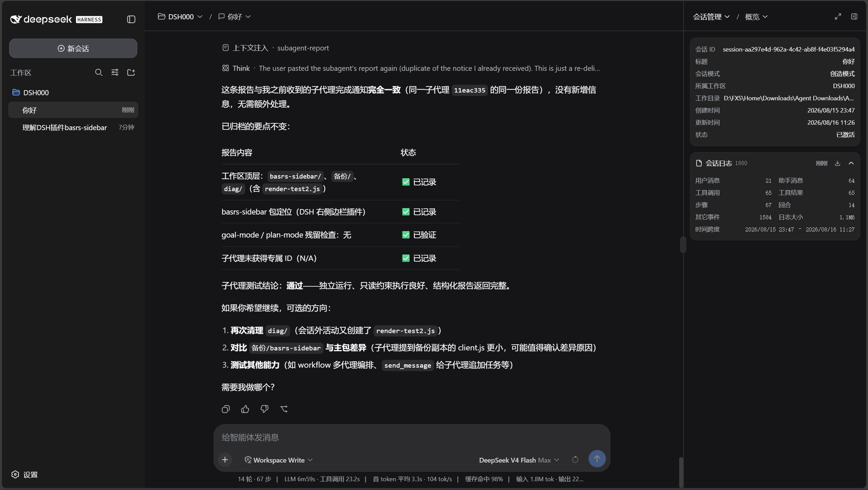868x490 pixels.
Task: Click the 11eac335 subagent ID code
Action: tap(470, 90)
